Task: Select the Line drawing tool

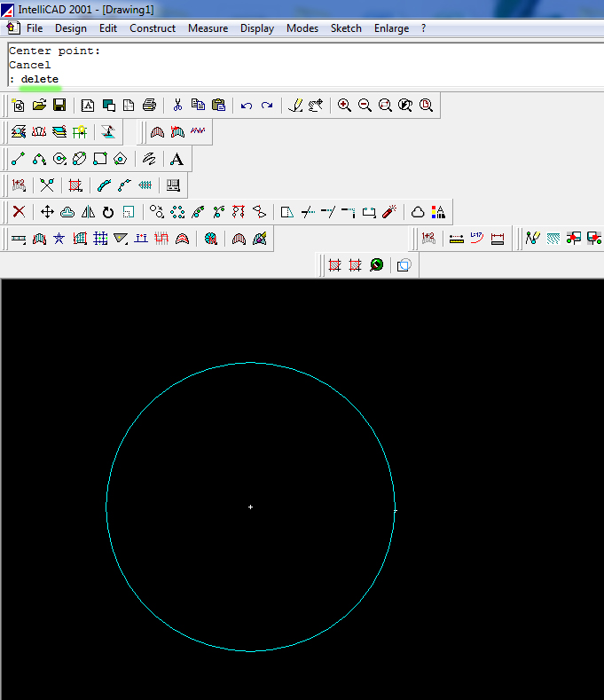Action: coord(18,159)
